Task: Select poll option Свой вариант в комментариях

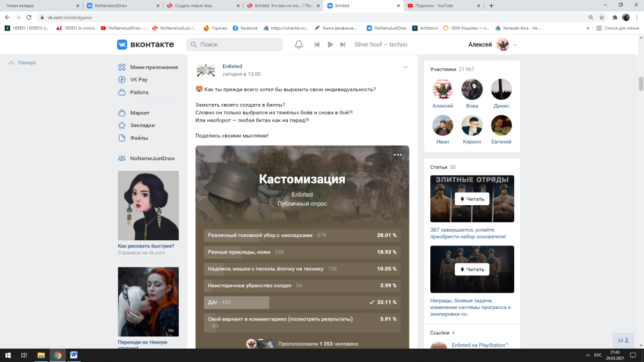Action: click(x=302, y=322)
